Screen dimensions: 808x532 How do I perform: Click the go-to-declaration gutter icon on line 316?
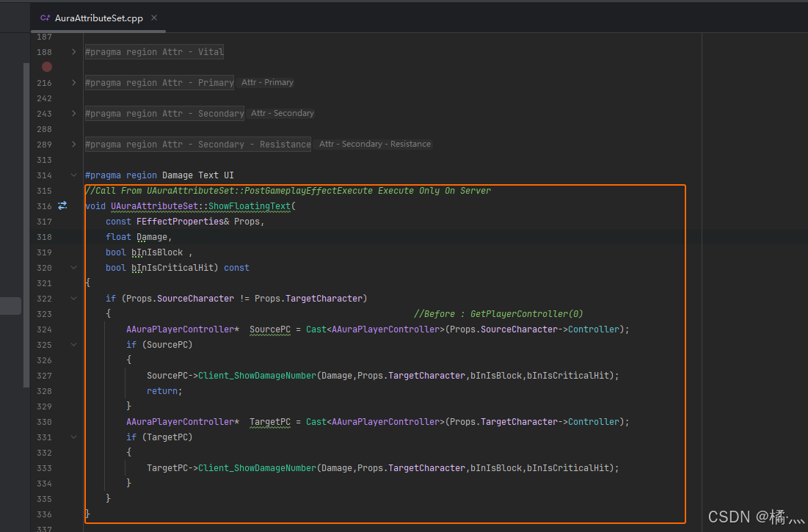point(62,206)
